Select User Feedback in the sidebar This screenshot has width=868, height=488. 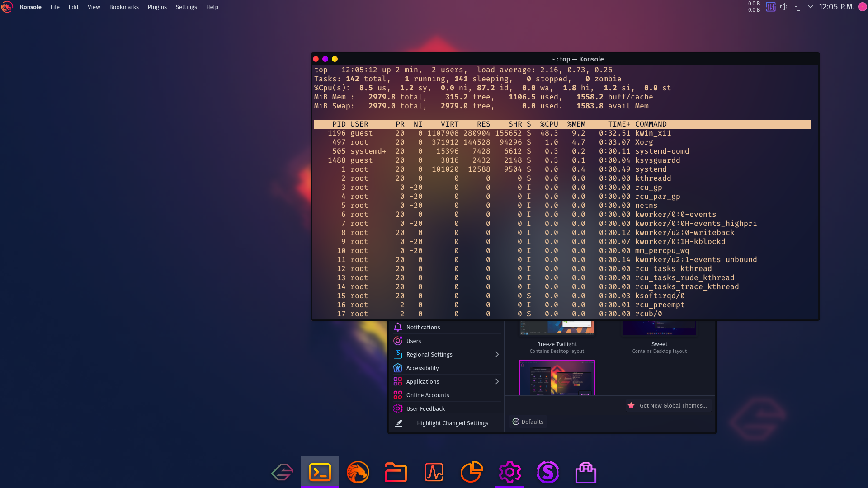448,408
